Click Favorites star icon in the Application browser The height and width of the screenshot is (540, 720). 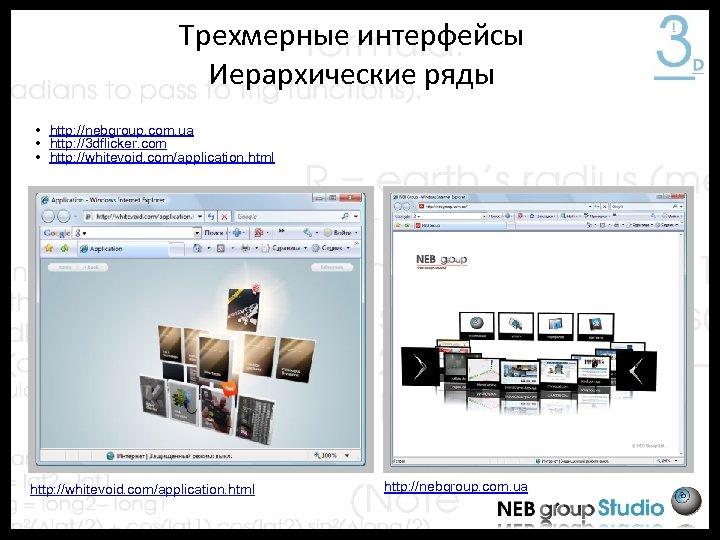coord(49,248)
